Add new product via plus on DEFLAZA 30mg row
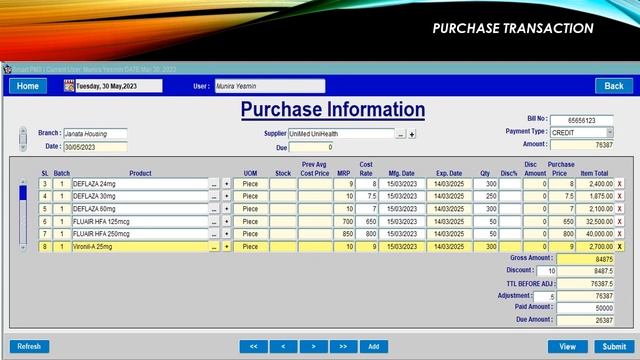The image size is (640, 360). 227,196
